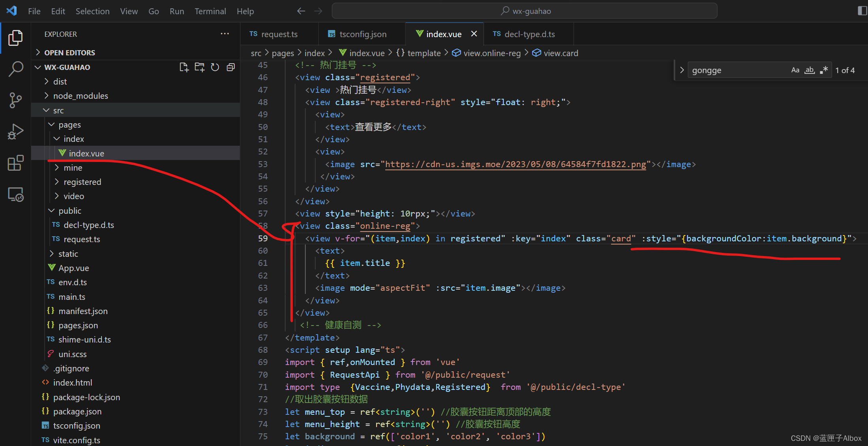Refresh the explorer file tree

click(x=215, y=67)
